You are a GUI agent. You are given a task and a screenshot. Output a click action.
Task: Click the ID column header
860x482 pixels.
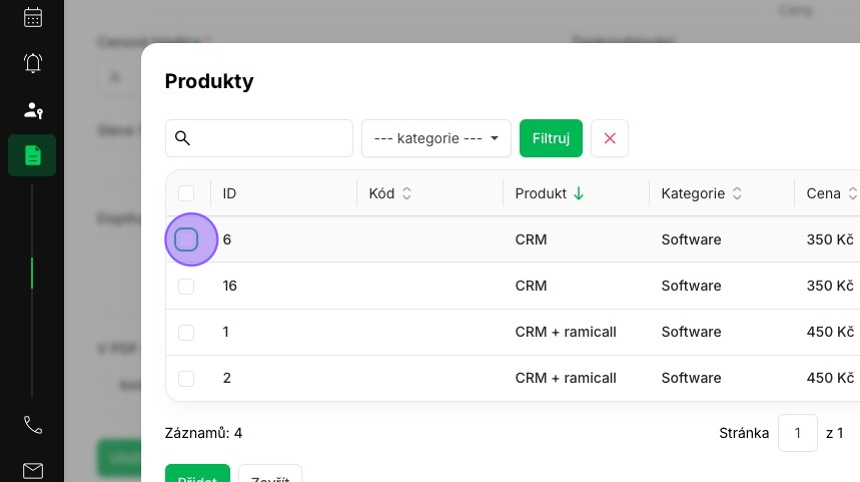coord(229,193)
